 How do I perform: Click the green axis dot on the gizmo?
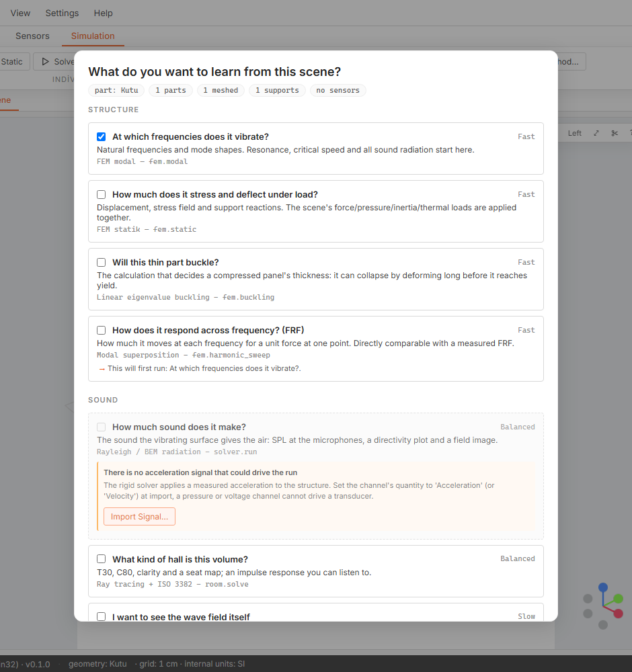618,598
